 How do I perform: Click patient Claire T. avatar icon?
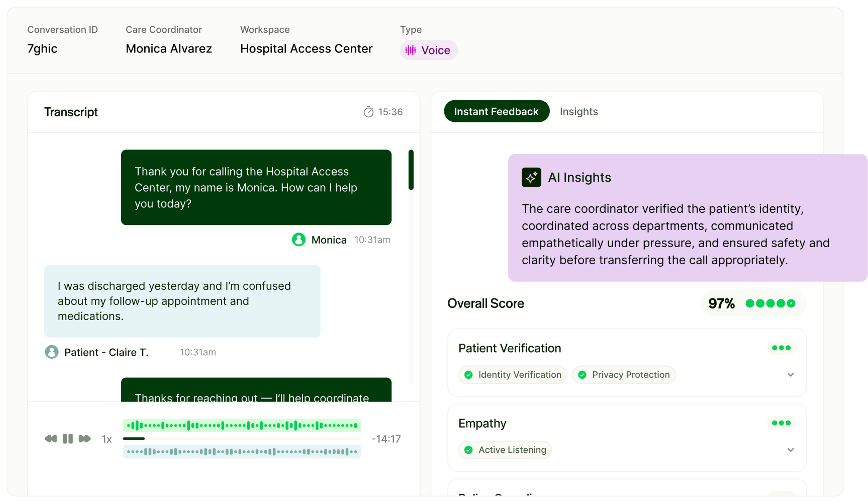point(52,352)
